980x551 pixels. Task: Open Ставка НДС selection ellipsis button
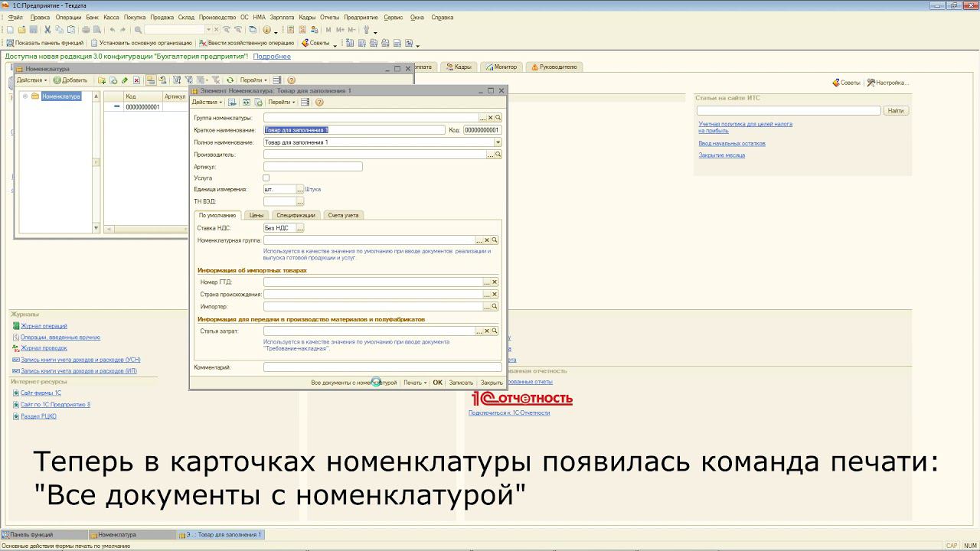pyautogui.click(x=300, y=228)
